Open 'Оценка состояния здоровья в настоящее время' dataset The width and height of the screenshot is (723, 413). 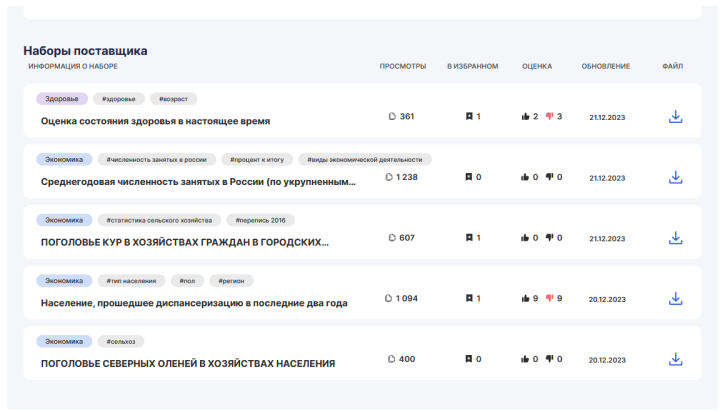155,121
